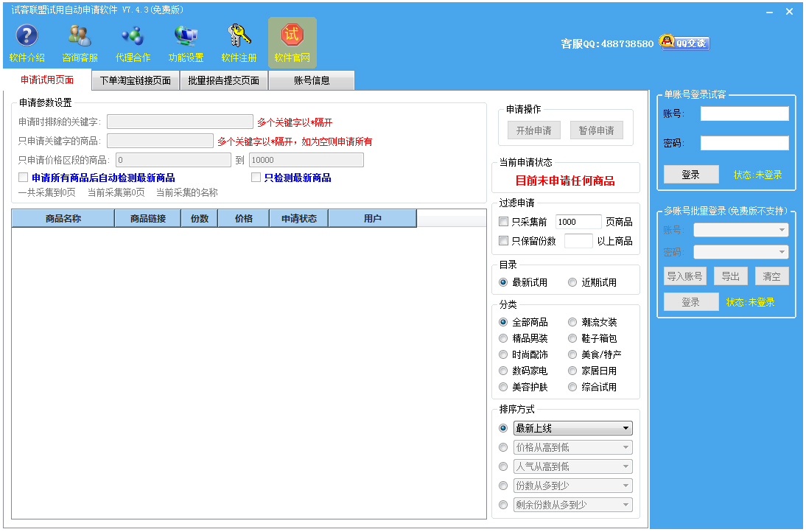Enable 申请所有商品后自动检测最新商品 checkbox

(x=23, y=178)
